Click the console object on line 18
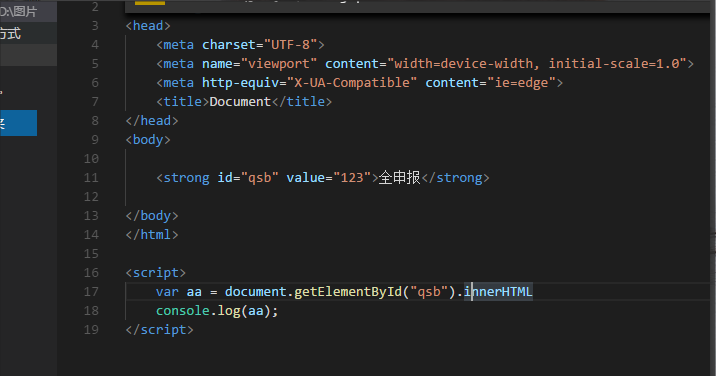The width and height of the screenshot is (716, 376). pos(183,311)
